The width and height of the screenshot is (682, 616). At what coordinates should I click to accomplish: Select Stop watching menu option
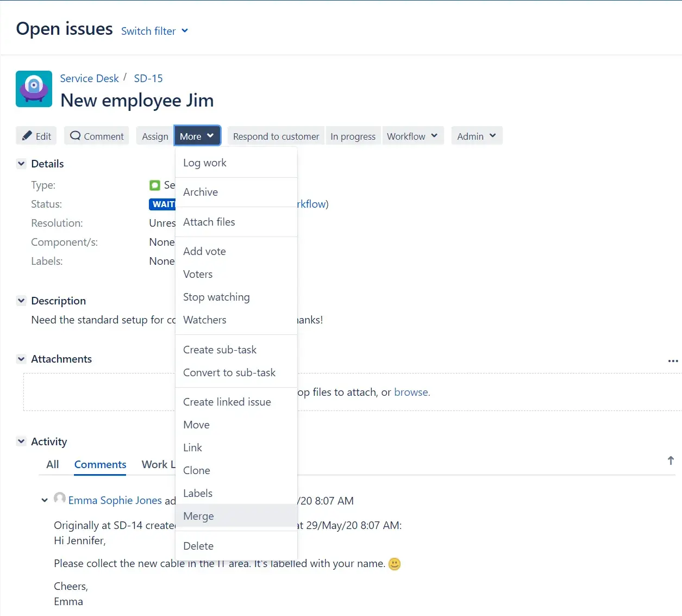[x=216, y=297]
